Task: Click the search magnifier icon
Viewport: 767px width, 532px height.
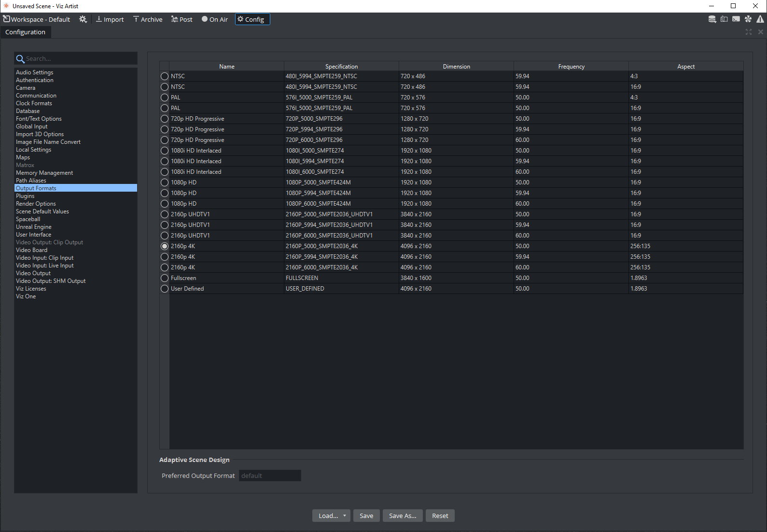Action: 20,59
